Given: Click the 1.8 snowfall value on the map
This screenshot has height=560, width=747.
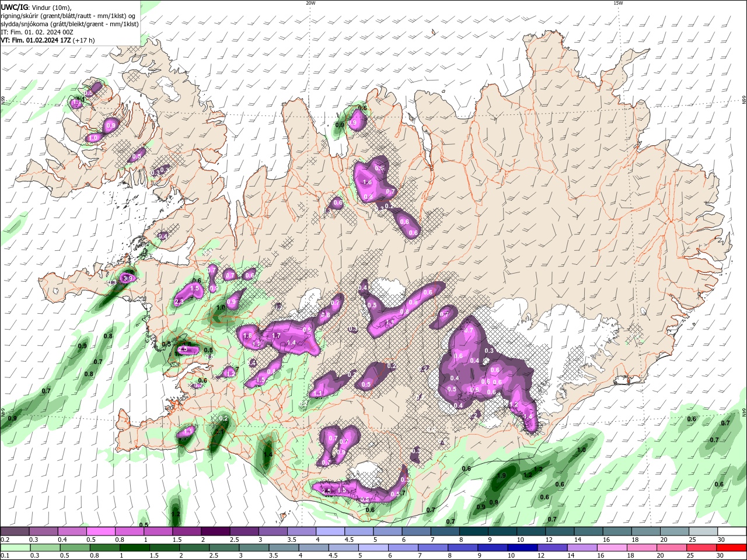Looking at the screenshot, I should point(247,335).
